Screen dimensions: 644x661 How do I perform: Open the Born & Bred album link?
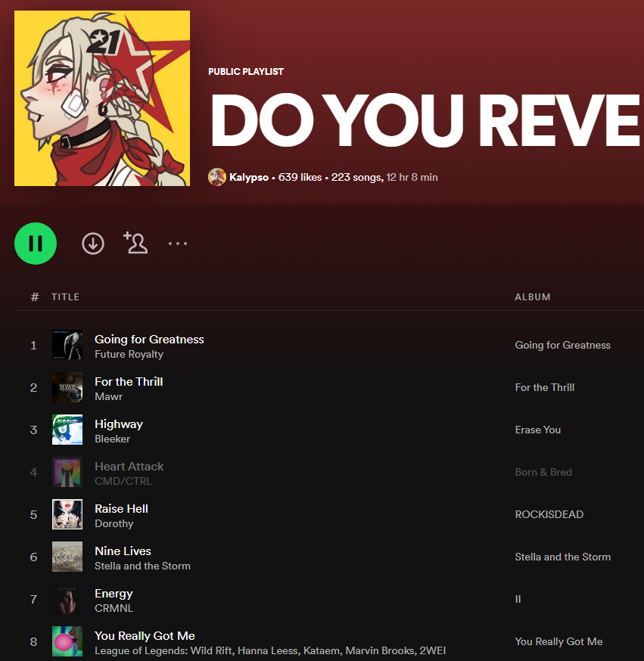[543, 472]
